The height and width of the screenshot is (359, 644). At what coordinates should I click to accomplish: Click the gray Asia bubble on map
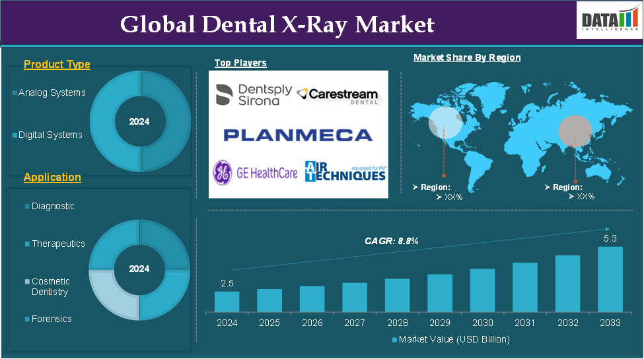tap(575, 131)
